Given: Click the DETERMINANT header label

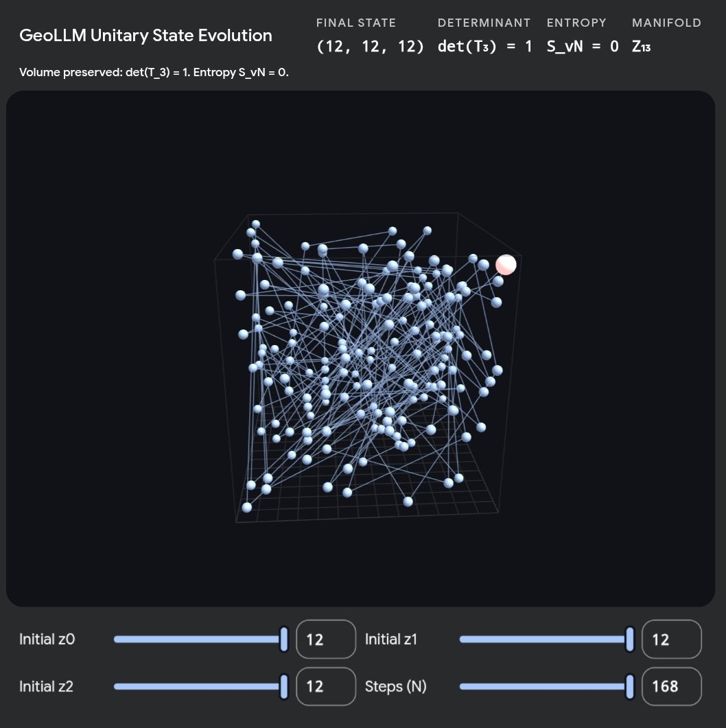Looking at the screenshot, I should tap(484, 23).
